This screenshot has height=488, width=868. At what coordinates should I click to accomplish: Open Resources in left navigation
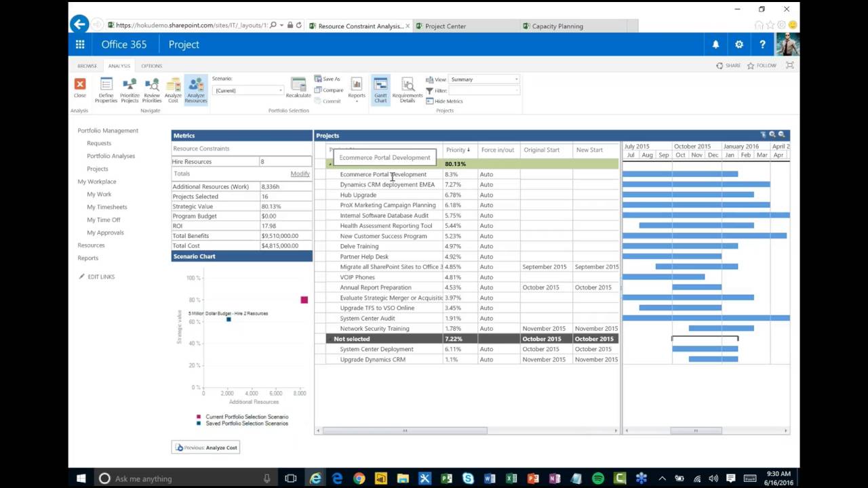(x=91, y=245)
